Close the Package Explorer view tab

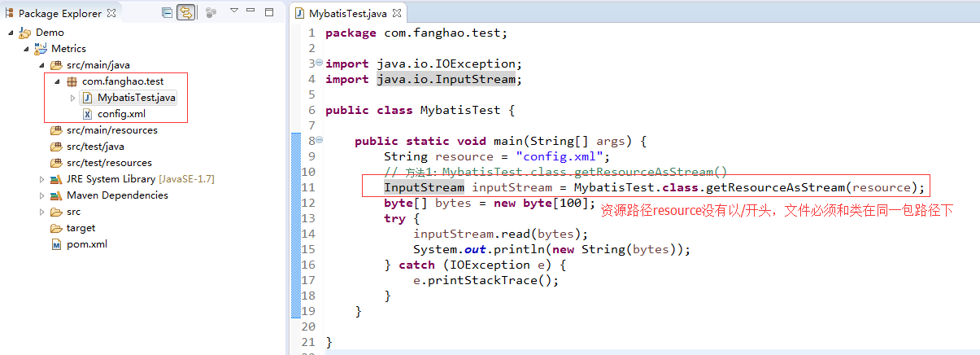tap(111, 13)
